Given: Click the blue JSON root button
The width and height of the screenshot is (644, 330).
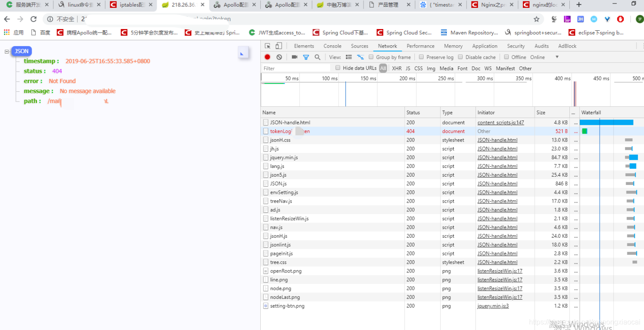Looking at the screenshot, I should pyautogui.click(x=22, y=51).
